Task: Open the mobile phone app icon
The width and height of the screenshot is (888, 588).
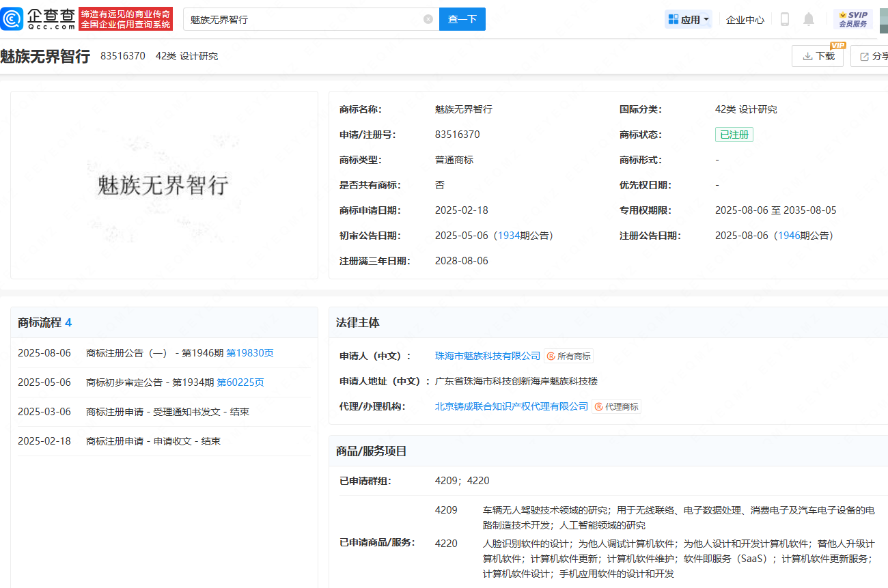Action: tap(785, 19)
